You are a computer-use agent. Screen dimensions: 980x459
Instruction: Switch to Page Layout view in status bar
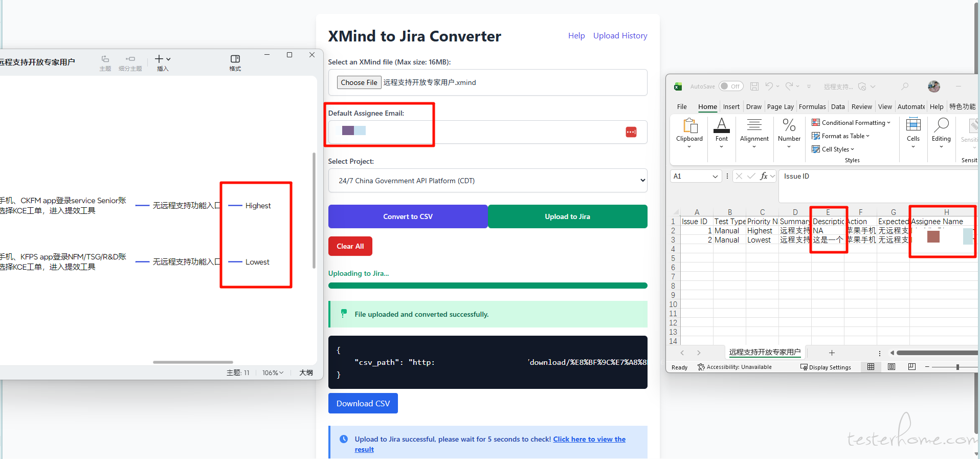pos(891,367)
